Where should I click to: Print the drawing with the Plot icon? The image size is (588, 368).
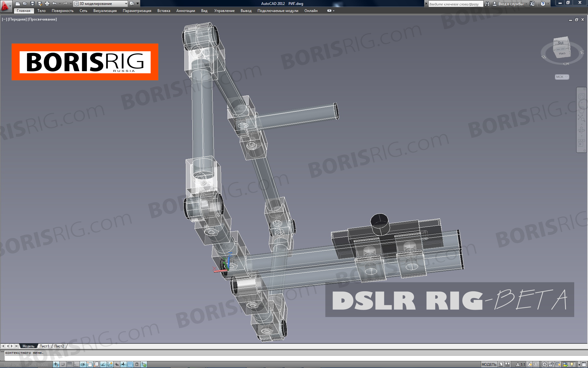[x=47, y=4]
